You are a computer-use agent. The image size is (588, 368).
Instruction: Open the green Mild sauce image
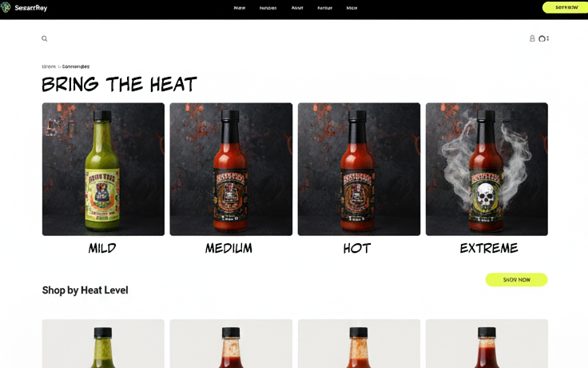[x=103, y=170]
